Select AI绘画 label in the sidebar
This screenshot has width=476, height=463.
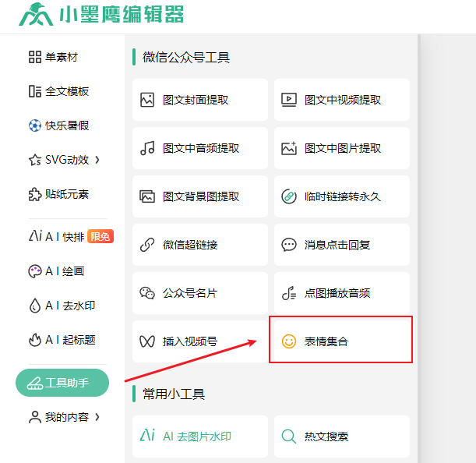point(65,271)
